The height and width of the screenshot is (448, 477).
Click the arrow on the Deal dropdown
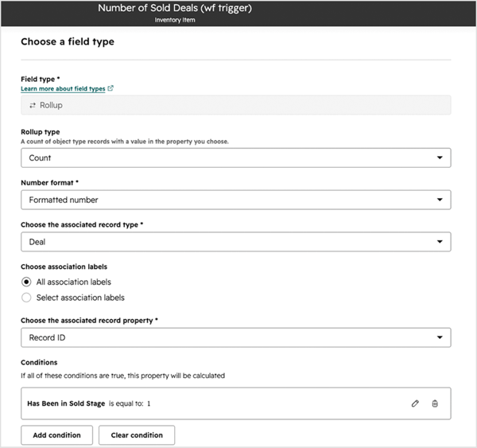(x=440, y=242)
